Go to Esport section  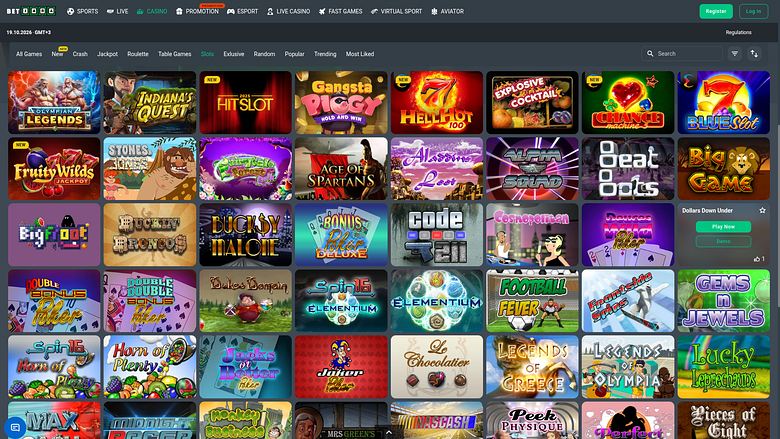coord(242,11)
